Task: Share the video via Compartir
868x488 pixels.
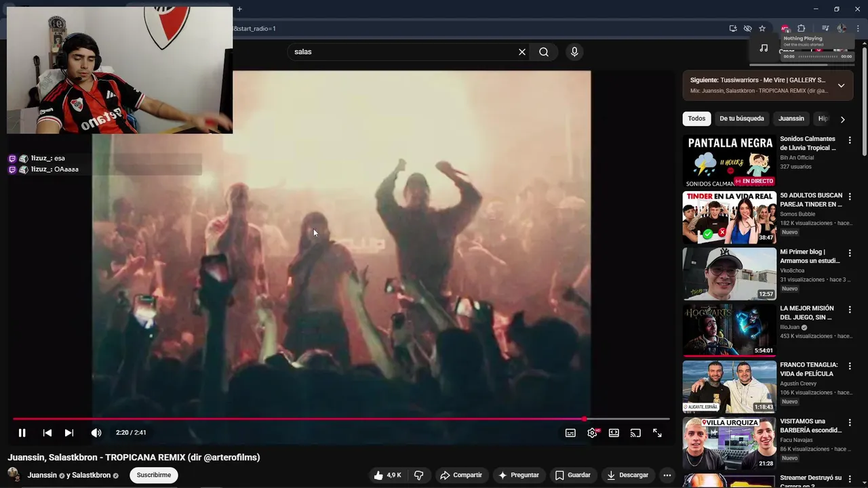Action: pyautogui.click(x=460, y=475)
